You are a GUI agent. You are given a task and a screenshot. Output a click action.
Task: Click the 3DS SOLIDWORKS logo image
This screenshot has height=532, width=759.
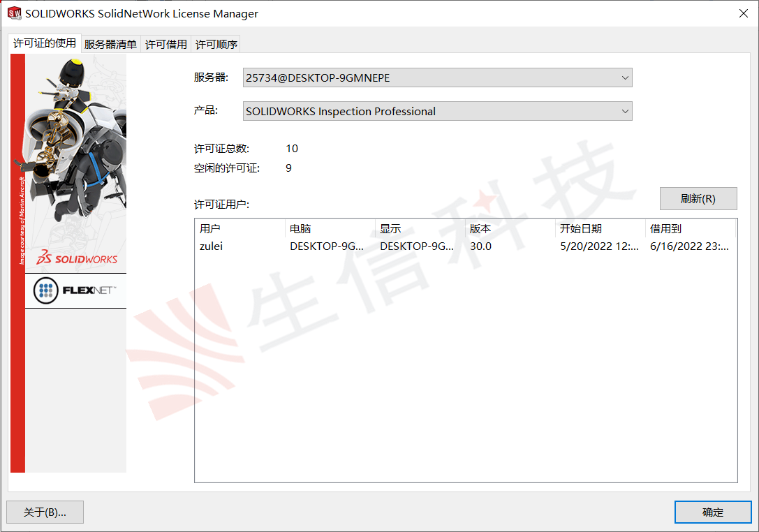click(x=77, y=258)
